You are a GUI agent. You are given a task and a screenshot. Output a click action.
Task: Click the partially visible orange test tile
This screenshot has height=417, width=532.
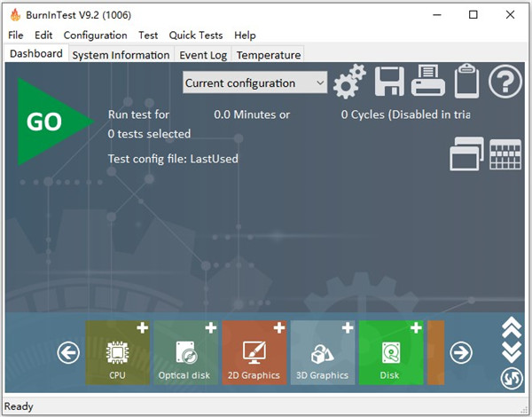436,353
